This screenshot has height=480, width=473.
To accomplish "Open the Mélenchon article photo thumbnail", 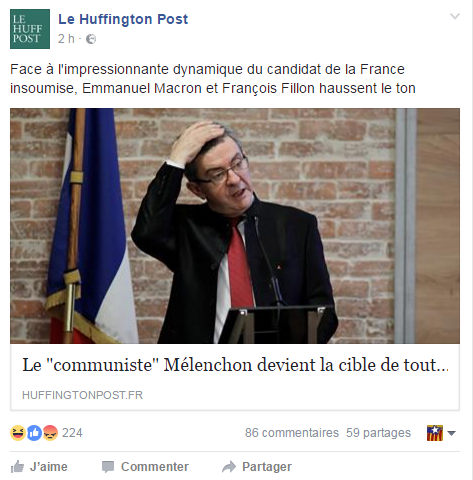I will pyautogui.click(x=235, y=226).
